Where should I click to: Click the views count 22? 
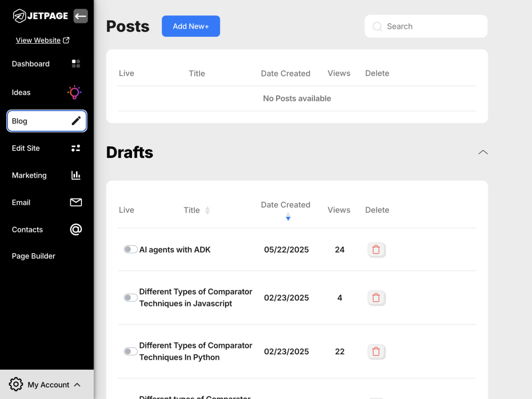tap(339, 352)
